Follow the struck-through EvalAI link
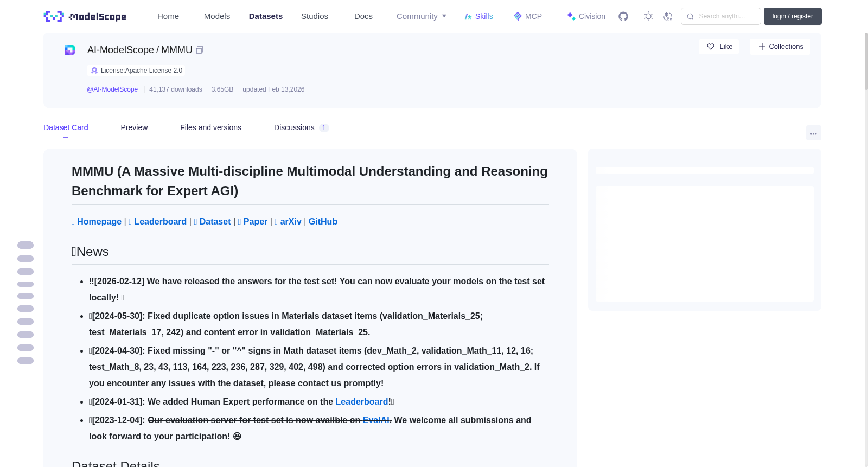The height and width of the screenshot is (467, 868). click(x=376, y=420)
